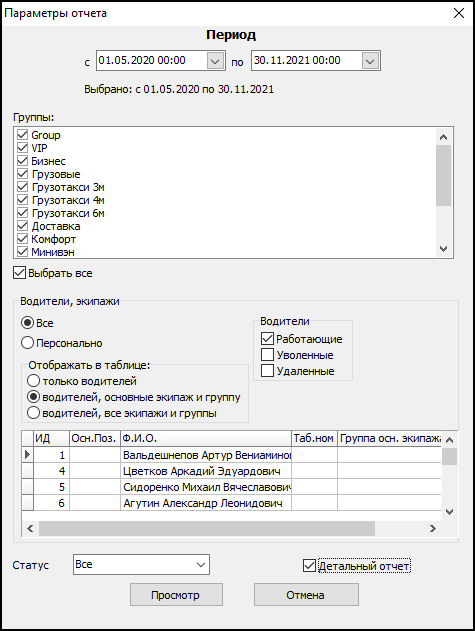This screenshot has width=475, height=631.
Task: Enable the Удаленные drivers checkbox
Action: (267, 371)
